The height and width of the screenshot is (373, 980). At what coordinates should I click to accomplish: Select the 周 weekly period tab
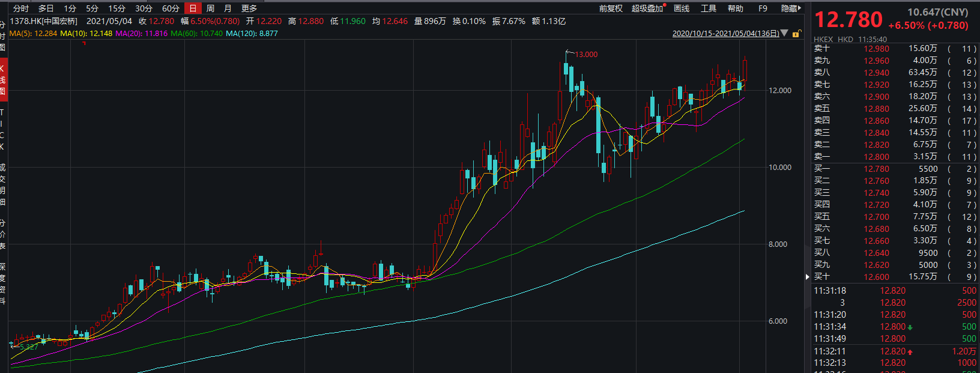pyautogui.click(x=210, y=8)
